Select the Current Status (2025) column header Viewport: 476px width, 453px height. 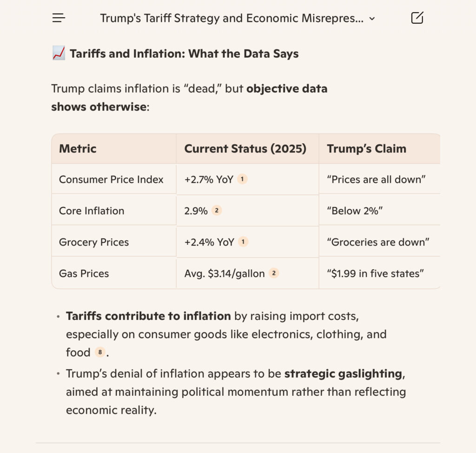pos(245,149)
